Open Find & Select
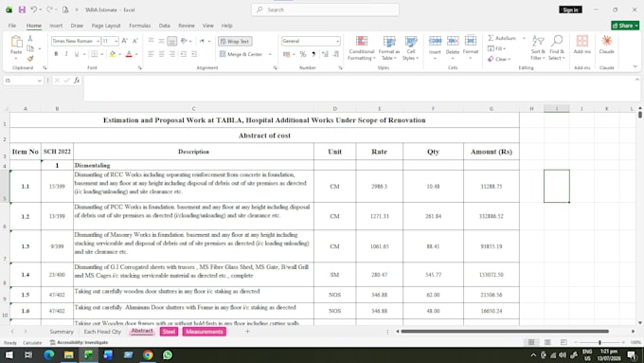Screen dimensions: 644x363 (x=557, y=47)
